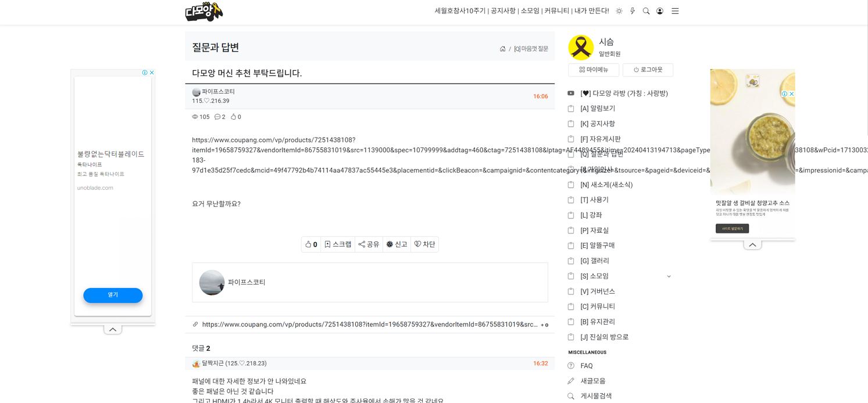The image size is (868, 403).
Task: Open the hamburger menu icon
Action: pyautogui.click(x=675, y=11)
